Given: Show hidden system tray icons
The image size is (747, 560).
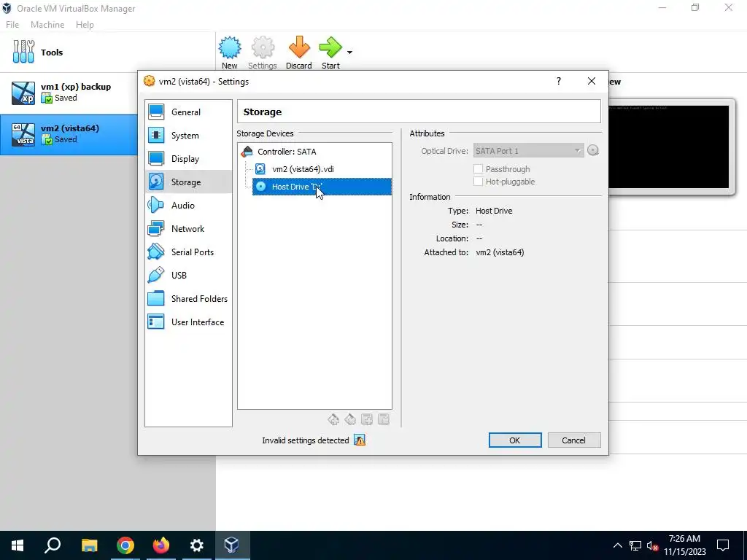Looking at the screenshot, I should pos(617,545).
